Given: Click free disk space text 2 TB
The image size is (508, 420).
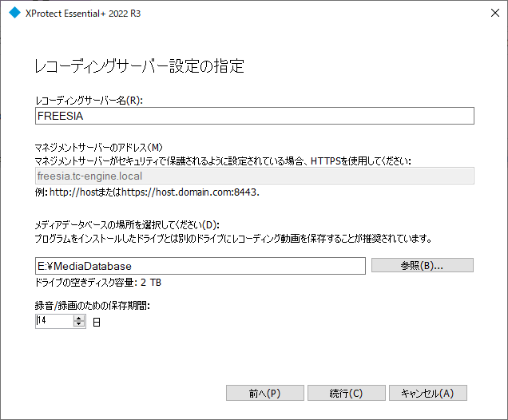Looking at the screenshot, I should tap(151, 283).
